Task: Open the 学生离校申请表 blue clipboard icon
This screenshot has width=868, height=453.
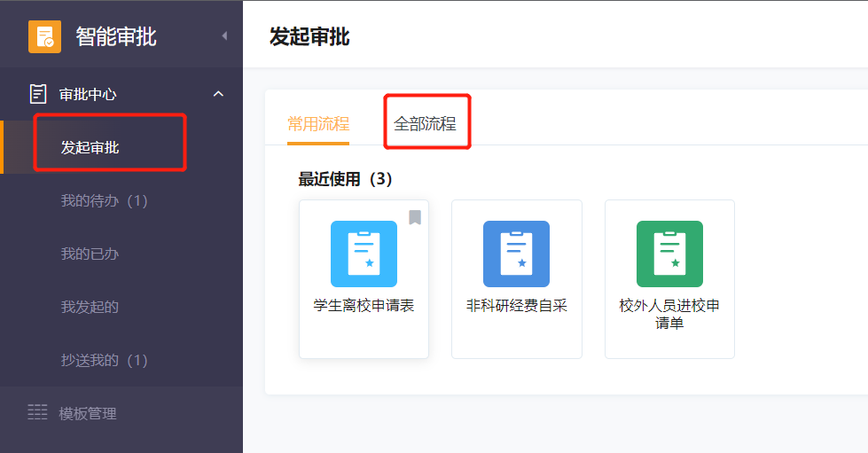Action: [x=364, y=254]
